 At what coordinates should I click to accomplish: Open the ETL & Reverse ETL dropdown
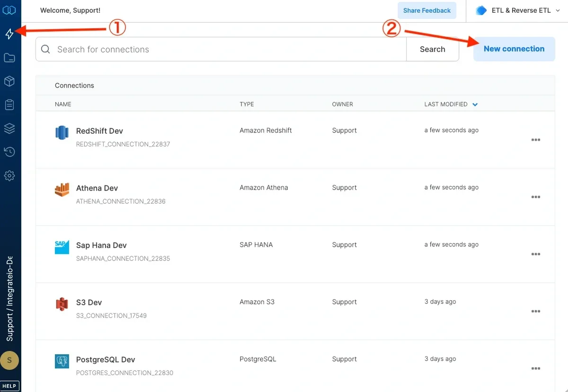pos(518,10)
